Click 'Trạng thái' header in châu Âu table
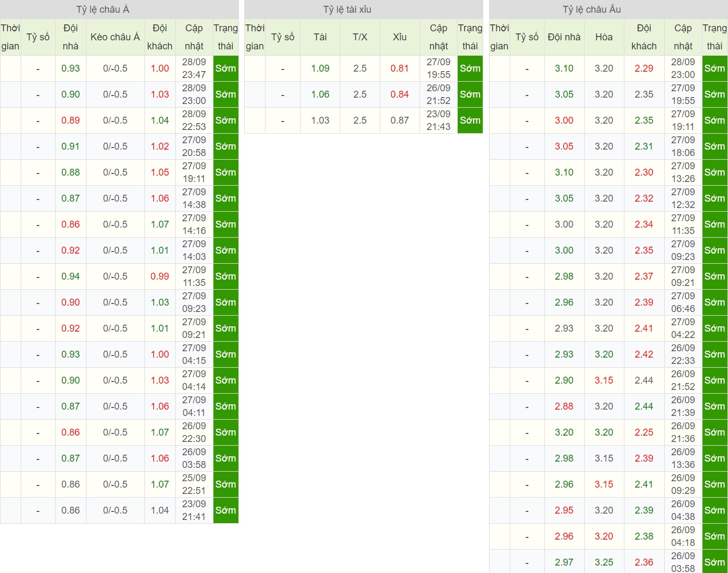The image size is (728, 573). [x=715, y=37]
